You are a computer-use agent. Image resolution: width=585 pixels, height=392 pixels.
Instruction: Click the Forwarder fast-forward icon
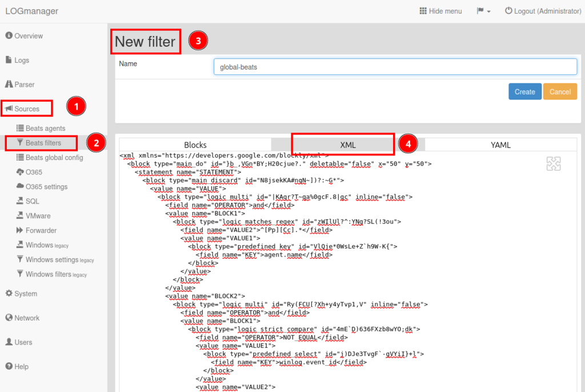pos(20,230)
